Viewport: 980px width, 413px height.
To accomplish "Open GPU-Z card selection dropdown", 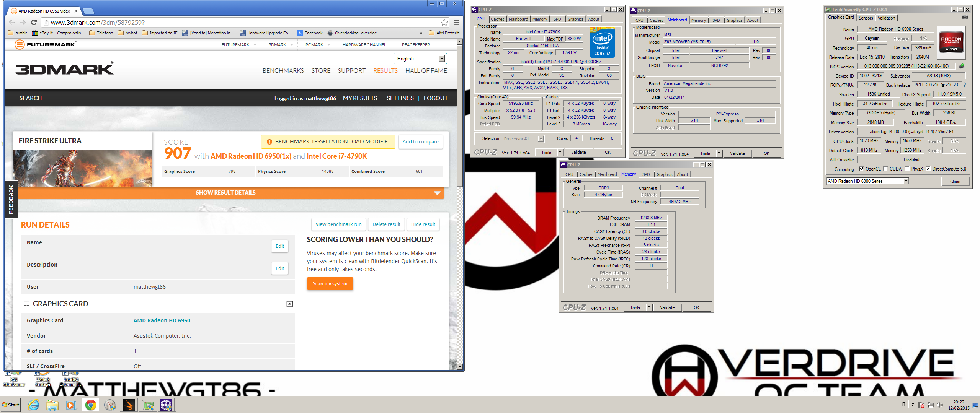I will tap(906, 181).
